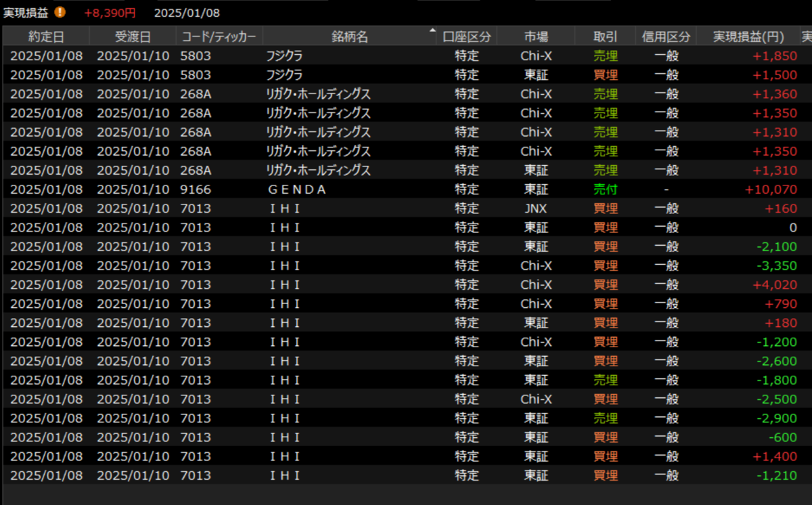The height and width of the screenshot is (505, 812).
Task: Click 売埋 in the -1,800 row
Action: pyautogui.click(x=606, y=380)
